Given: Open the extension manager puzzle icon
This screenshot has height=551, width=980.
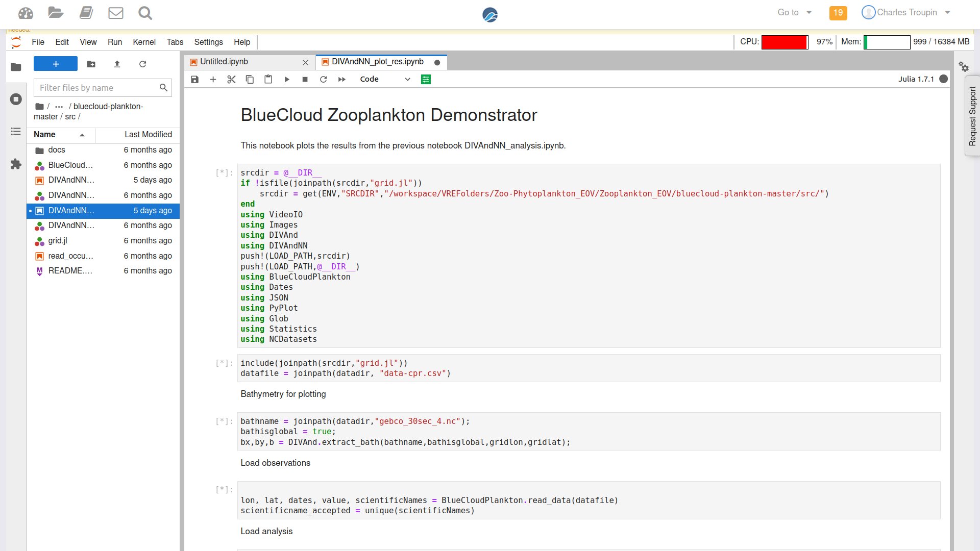Looking at the screenshot, I should coord(16,164).
